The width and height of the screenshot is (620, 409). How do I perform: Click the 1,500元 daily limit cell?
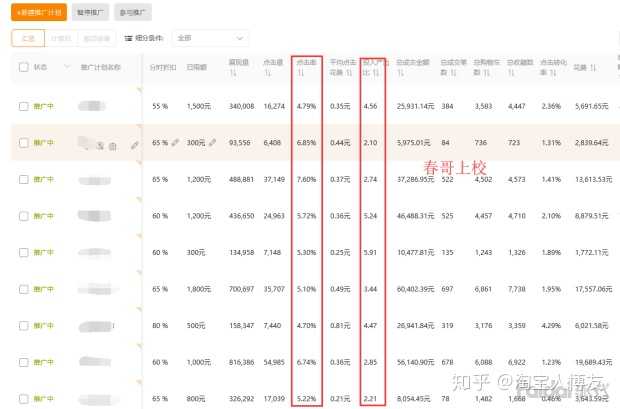pos(198,106)
